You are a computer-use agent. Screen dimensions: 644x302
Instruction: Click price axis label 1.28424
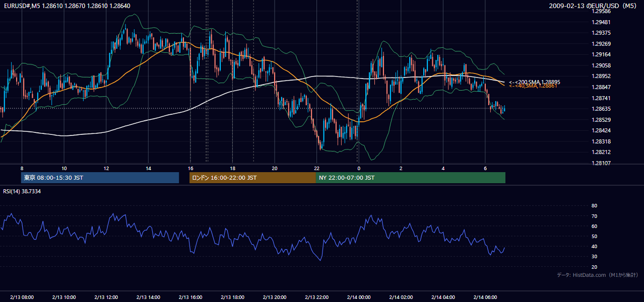(x=601, y=130)
